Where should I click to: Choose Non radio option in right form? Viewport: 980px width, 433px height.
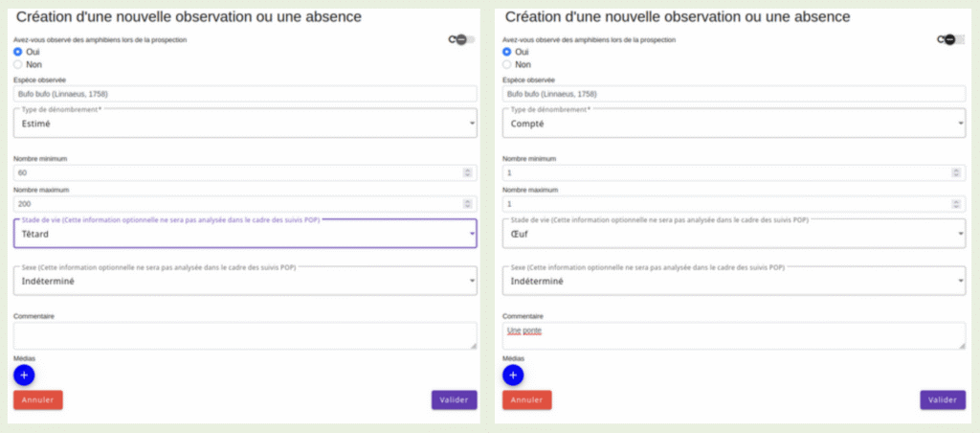(507, 64)
